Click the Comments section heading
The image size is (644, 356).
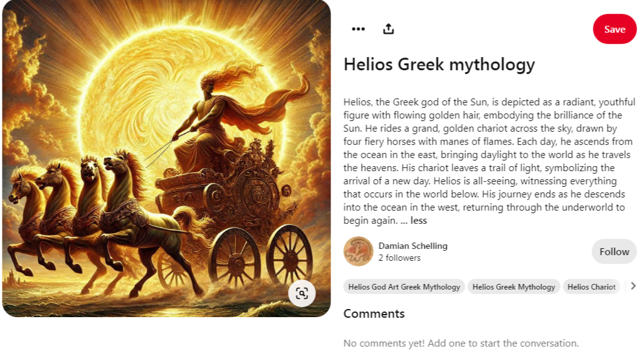point(374,313)
